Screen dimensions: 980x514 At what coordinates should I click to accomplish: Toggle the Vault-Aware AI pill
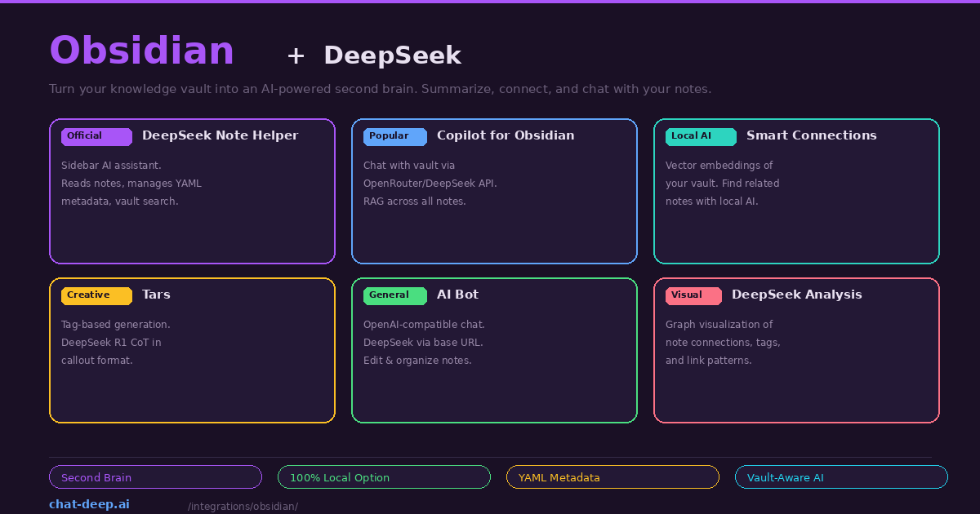click(x=841, y=477)
